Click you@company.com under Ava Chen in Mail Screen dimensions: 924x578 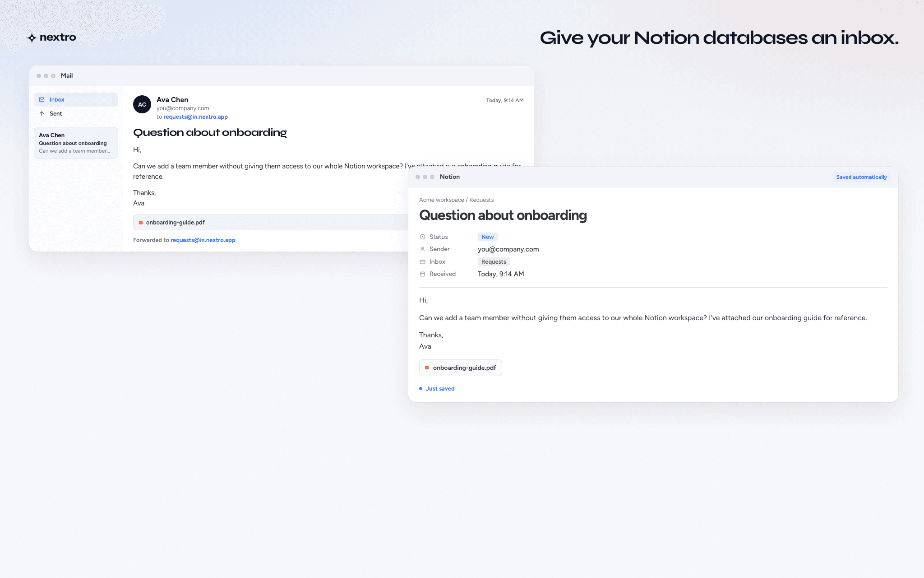[x=183, y=108]
